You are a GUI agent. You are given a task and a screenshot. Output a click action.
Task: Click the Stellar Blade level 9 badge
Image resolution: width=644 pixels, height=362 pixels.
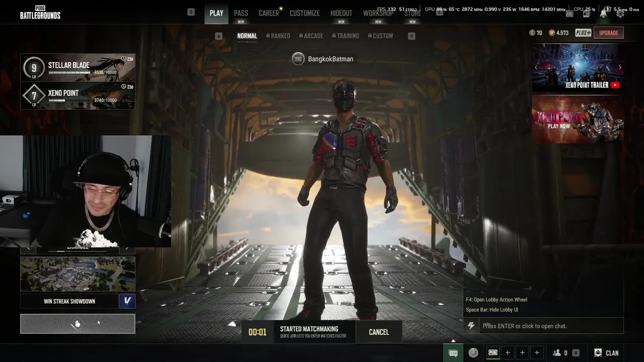(x=34, y=68)
